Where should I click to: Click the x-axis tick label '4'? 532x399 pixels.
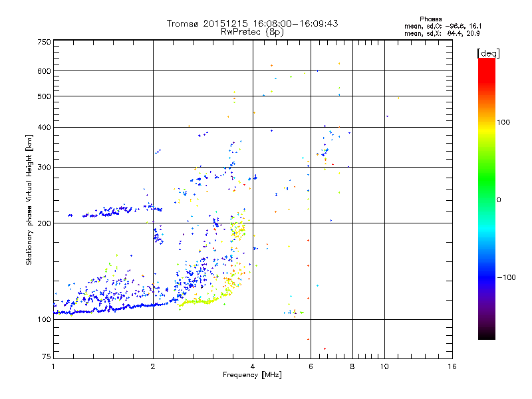click(x=253, y=366)
